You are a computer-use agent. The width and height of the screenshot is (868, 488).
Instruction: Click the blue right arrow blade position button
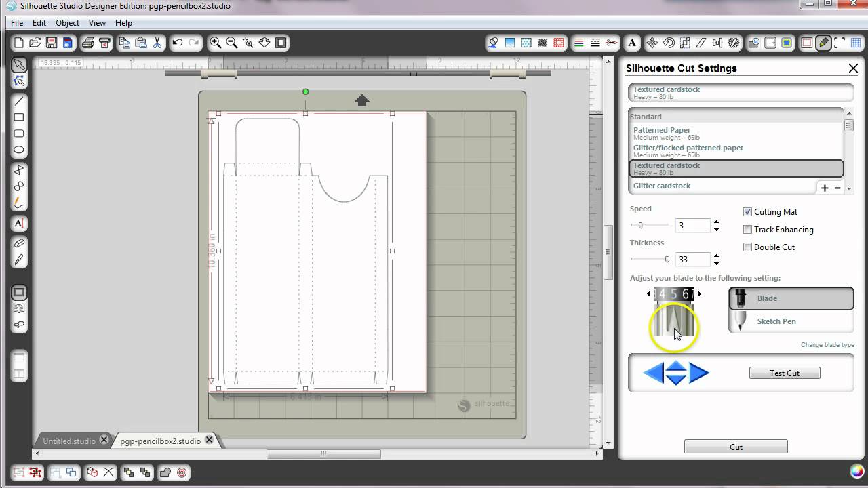[699, 373]
